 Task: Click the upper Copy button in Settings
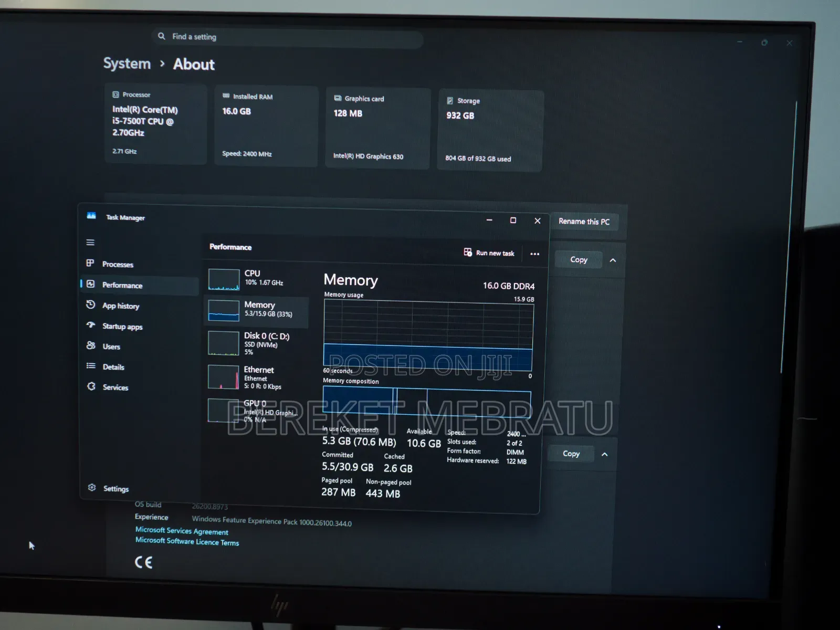579,259
